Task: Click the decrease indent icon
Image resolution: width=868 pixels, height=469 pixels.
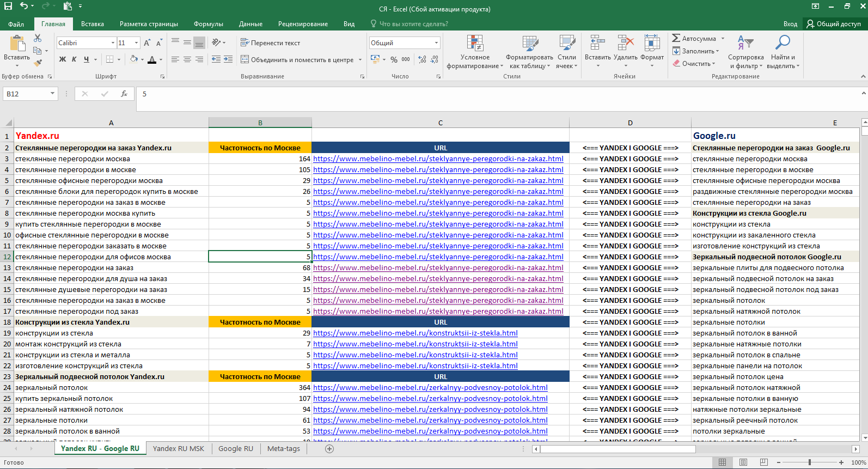Action: [216, 59]
